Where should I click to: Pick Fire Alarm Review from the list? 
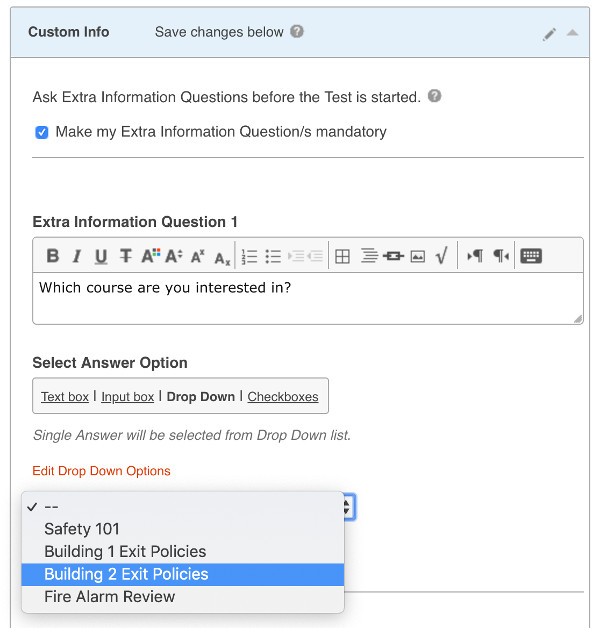click(x=109, y=597)
